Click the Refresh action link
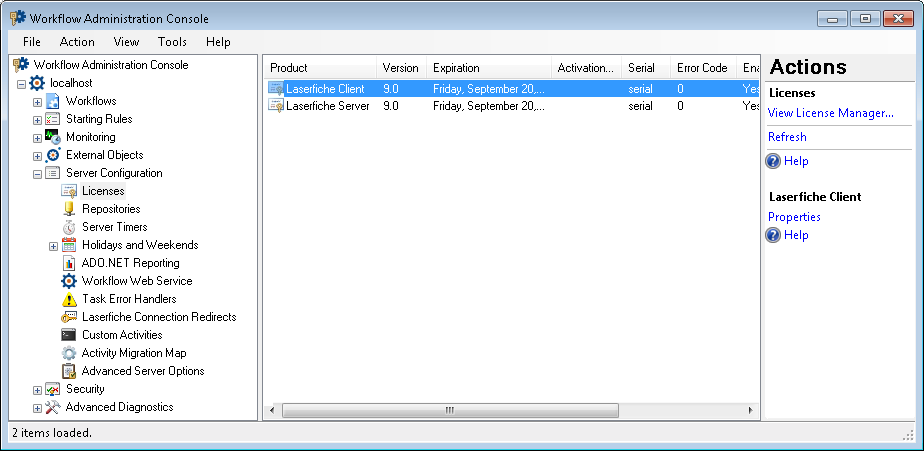Screen dimensions: 924x451 tap(787, 137)
